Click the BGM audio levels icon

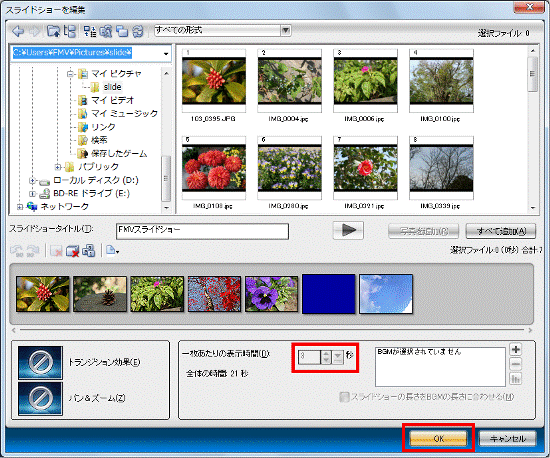515,379
